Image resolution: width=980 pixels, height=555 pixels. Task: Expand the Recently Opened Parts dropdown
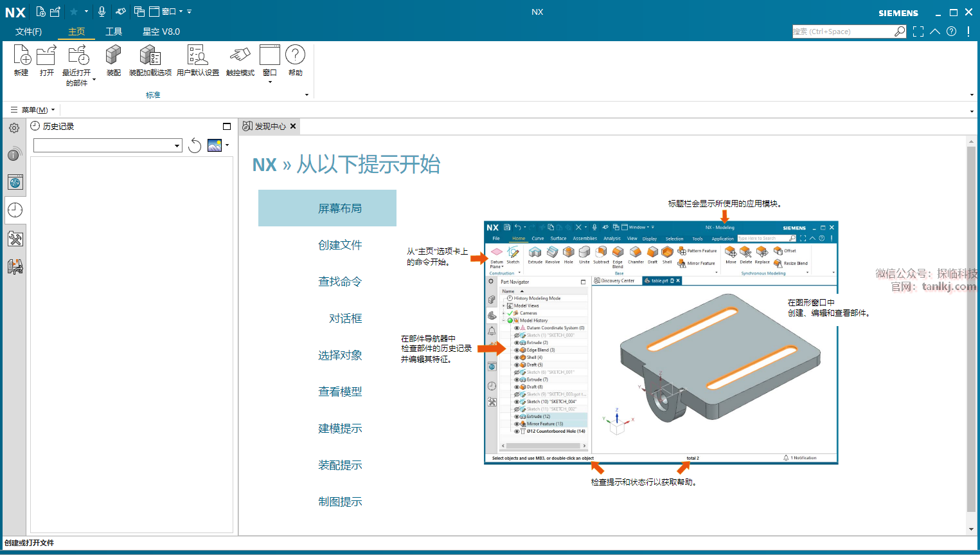tap(94, 80)
